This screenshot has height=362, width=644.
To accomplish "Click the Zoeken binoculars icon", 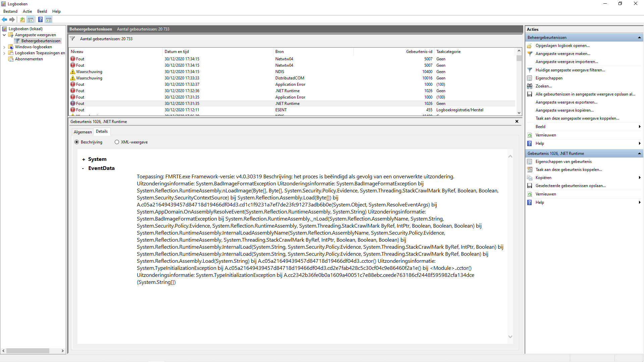I will pyautogui.click(x=530, y=86).
